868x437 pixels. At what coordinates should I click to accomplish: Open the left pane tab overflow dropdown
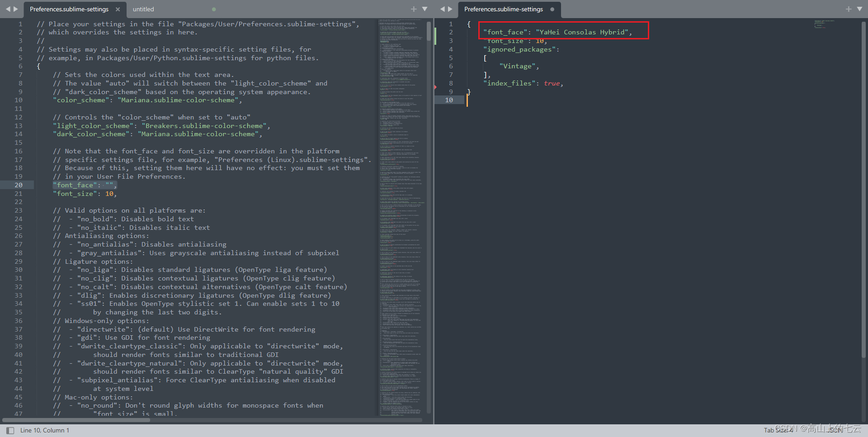tap(424, 9)
